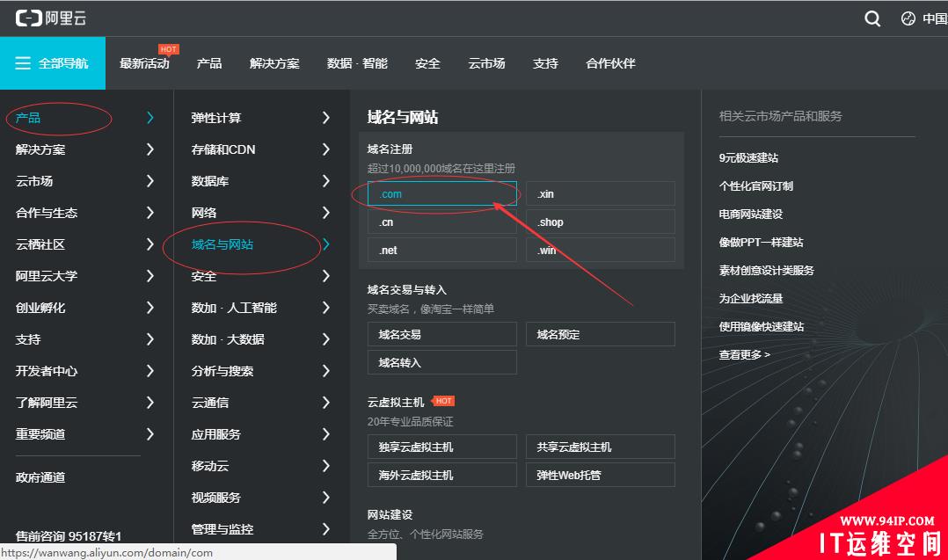Expand chevron next to 移动云
This screenshot has width=948, height=560.
point(326,466)
